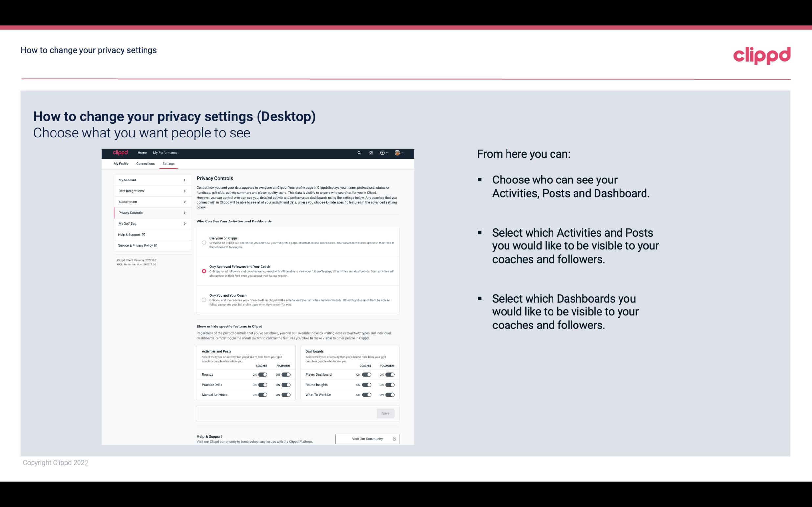Click the search icon in top bar
Viewport: 812px width, 507px height.
pyautogui.click(x=359, y=153)
